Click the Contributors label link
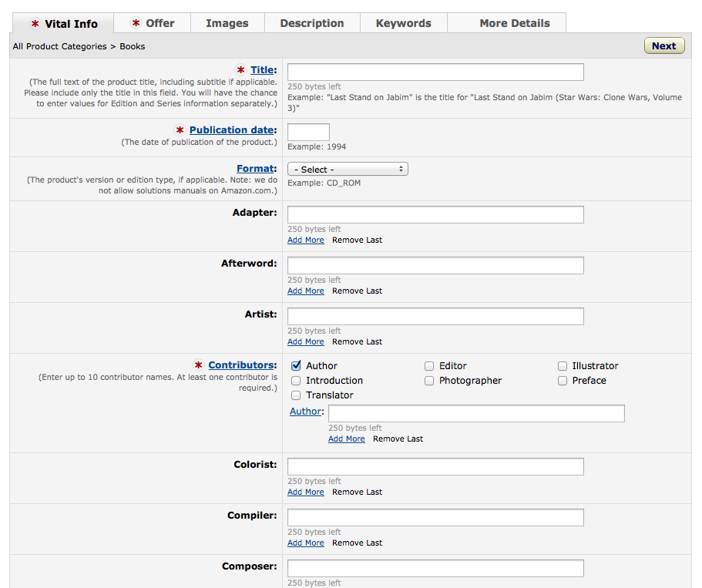 (241, 365)
